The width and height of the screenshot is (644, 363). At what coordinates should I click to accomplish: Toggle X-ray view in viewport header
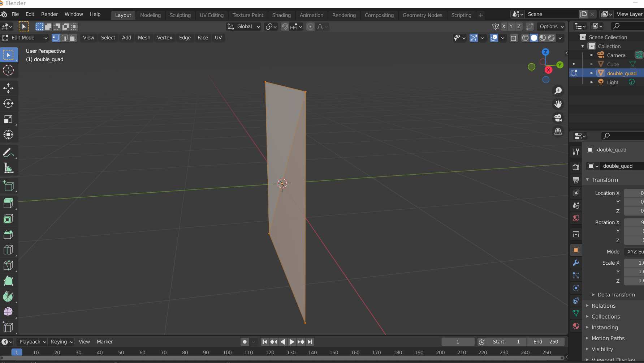pyautogui.click(x=514, y=38)
